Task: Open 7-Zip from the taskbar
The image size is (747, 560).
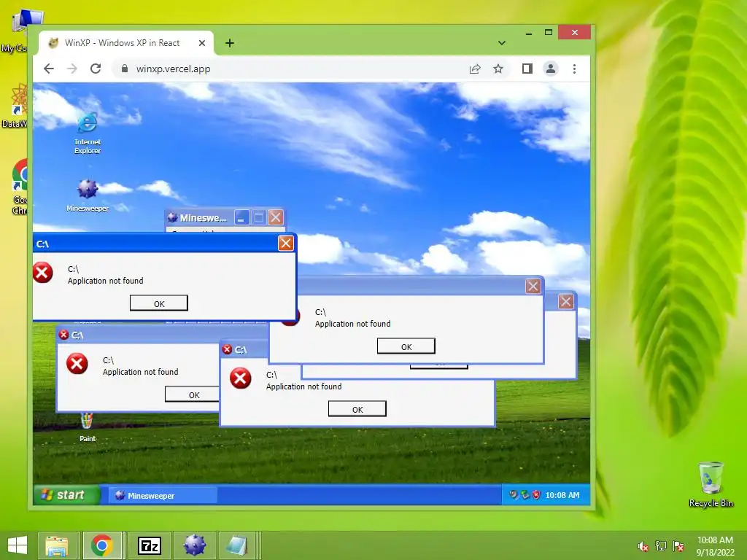Action: 149,545
